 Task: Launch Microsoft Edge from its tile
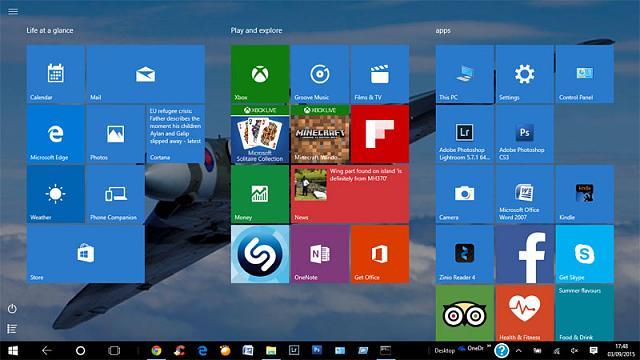56,134
